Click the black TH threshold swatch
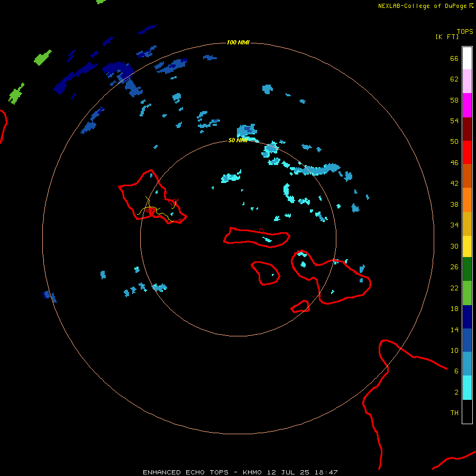This screenshot has width=476, height=476. point(467,411)
